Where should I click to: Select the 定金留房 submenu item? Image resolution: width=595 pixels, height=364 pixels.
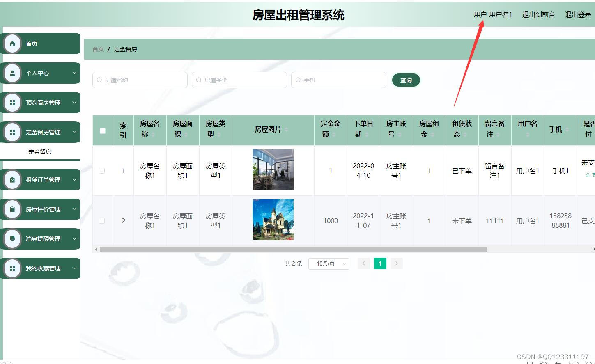point(40,152)
